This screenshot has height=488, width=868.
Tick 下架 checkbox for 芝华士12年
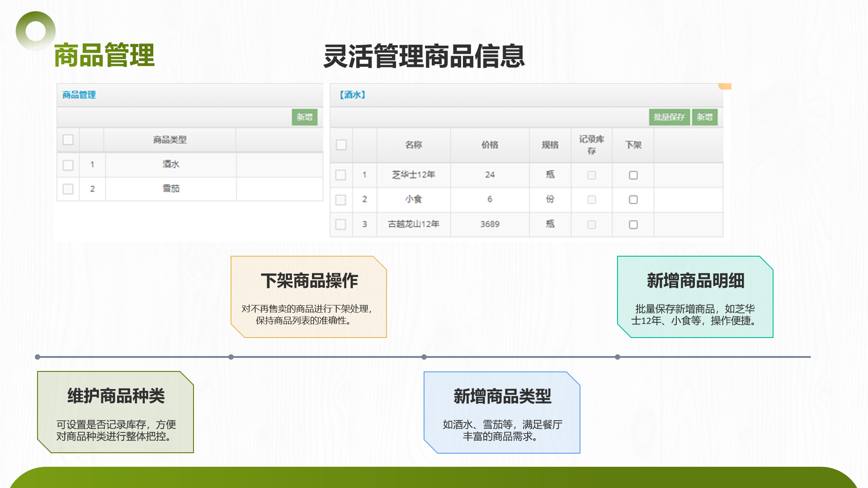tap(633, 175)
